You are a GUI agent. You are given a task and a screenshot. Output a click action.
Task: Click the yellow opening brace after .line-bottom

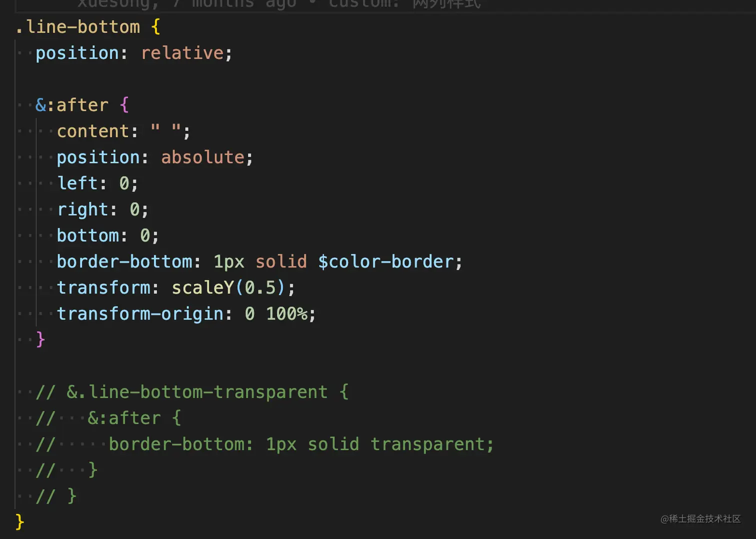point(155,27)
